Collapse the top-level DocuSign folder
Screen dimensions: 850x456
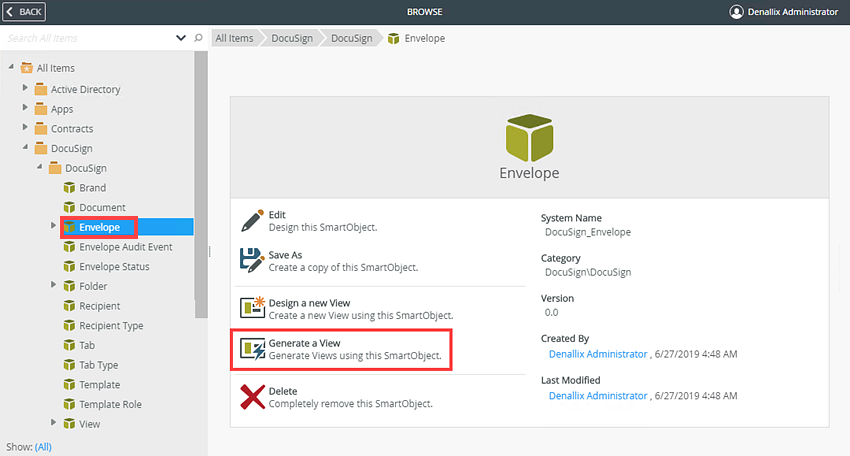click(x=25, y=147)
